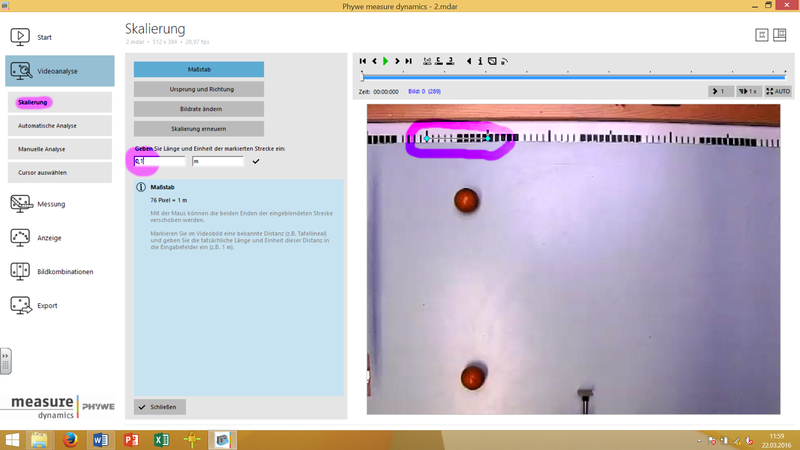
Task: Expand the collapsed side panel handle
Action: [5, 360]
